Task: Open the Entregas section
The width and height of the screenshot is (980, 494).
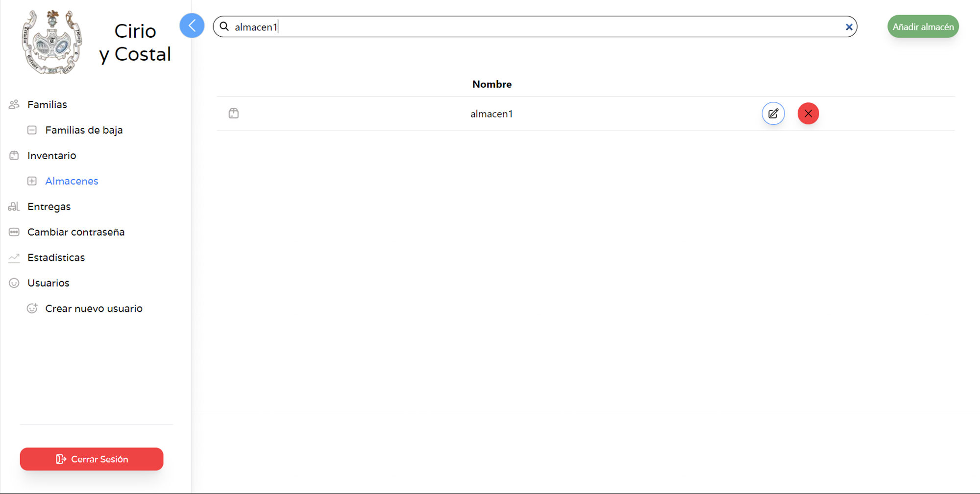Action: click(x=49, y=207)
